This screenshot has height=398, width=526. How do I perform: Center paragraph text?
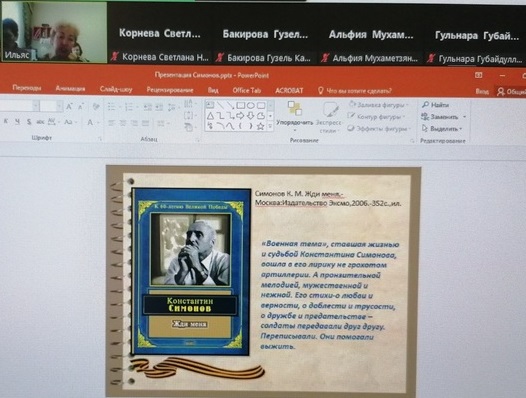pyautogui.click(x=123, y=123)
